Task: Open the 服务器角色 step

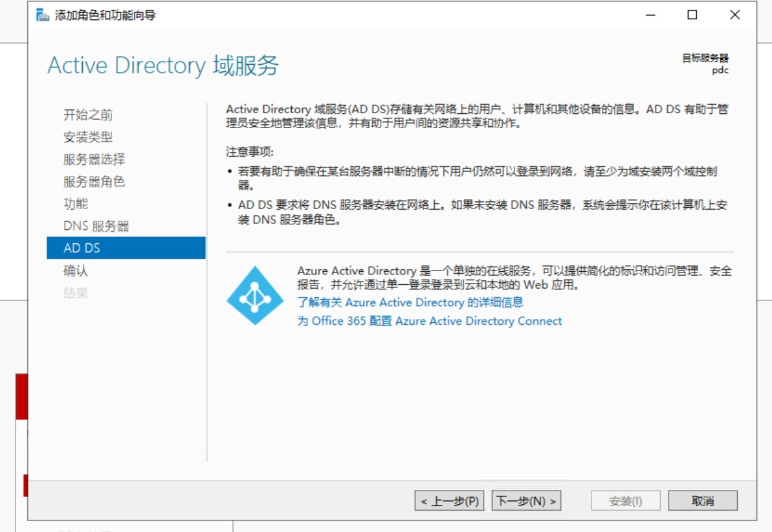Action: [94, 181]
